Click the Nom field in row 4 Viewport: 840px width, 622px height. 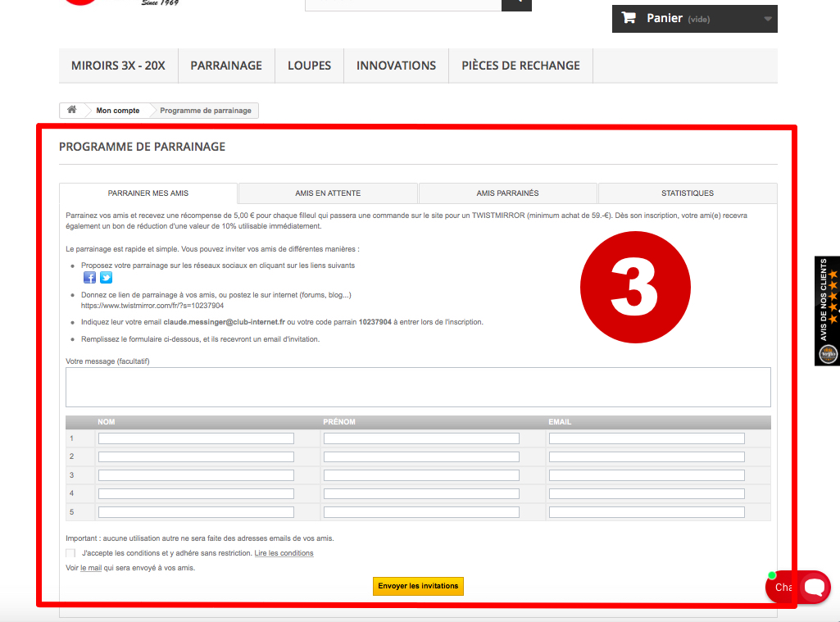click(196, 493)
